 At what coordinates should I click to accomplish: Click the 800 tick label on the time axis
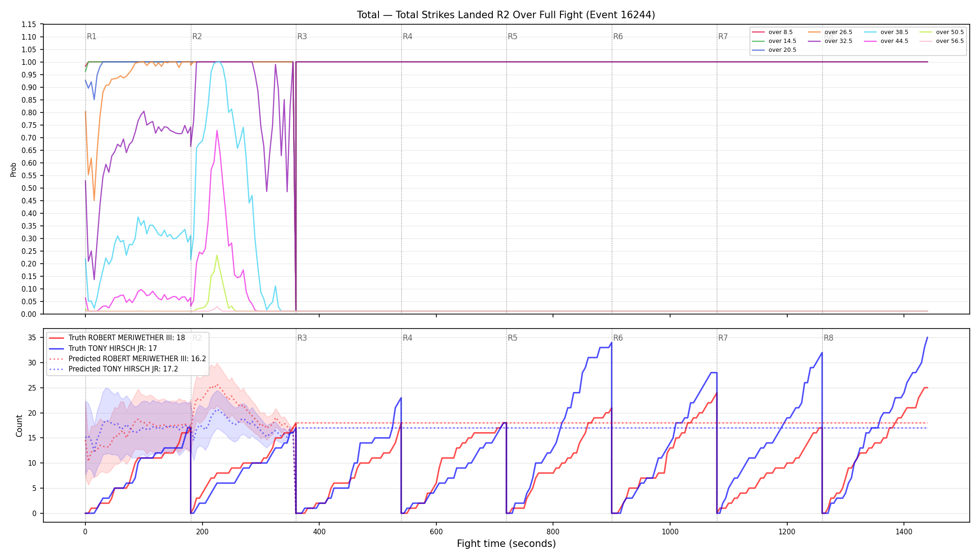pyautogui.click(x=553, y=532)
